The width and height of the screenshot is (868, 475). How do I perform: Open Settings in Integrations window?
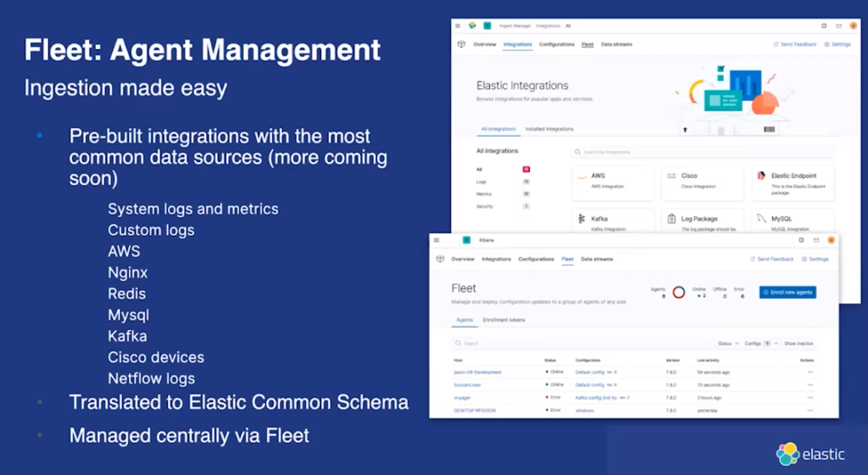pos(837,44)
